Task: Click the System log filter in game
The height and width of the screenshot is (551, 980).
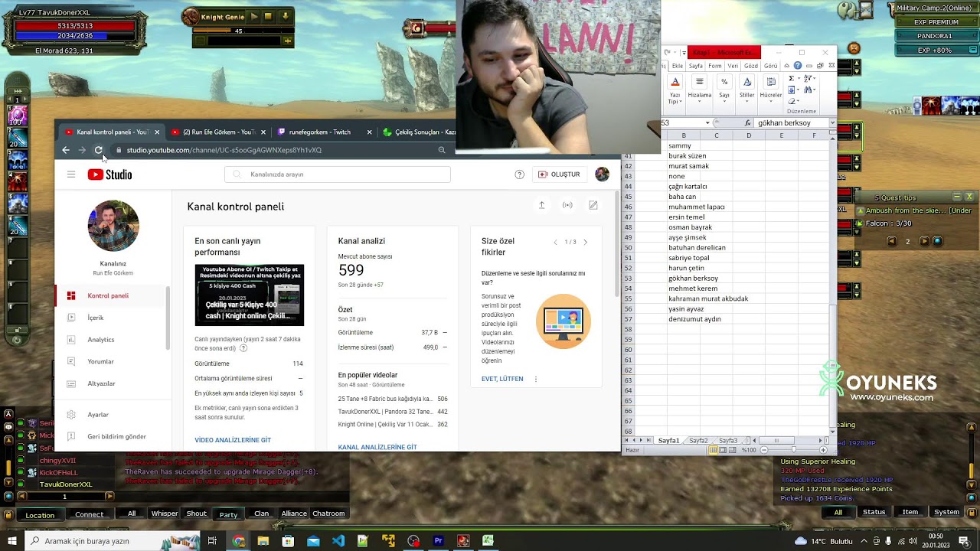Action: 946,512
